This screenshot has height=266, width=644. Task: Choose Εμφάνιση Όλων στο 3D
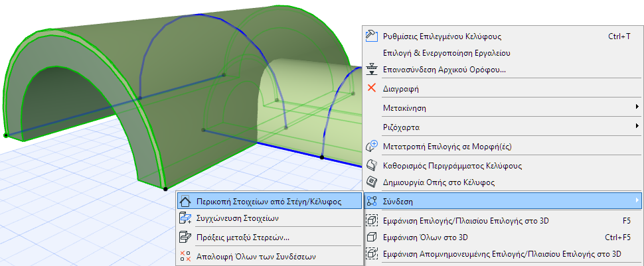coord(502,237)
